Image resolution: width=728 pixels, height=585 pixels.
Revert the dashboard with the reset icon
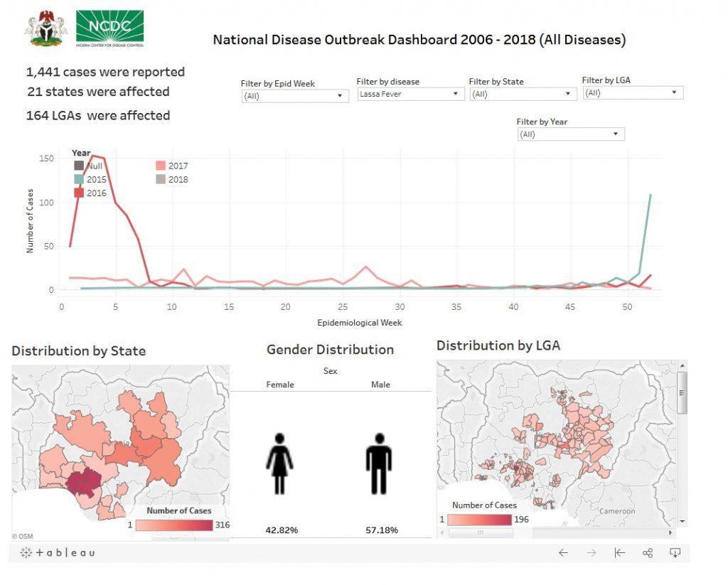pyautogui.click(x=619, y=553)
